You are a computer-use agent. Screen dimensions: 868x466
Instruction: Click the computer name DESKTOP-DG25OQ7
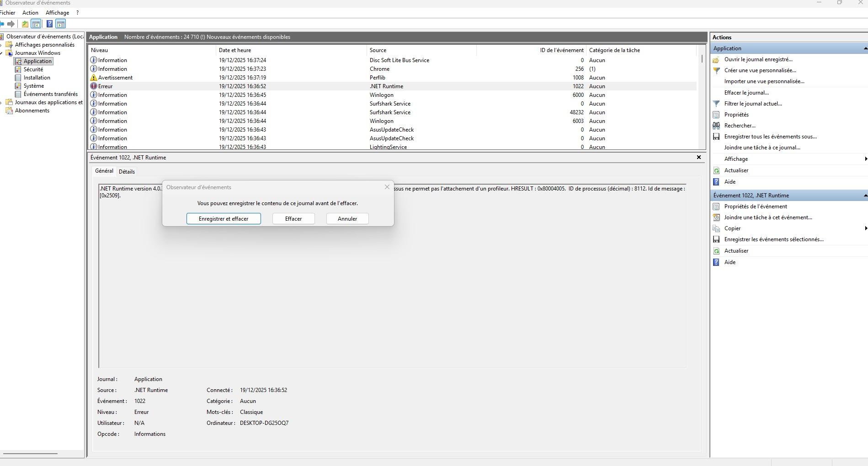point(264,423)
